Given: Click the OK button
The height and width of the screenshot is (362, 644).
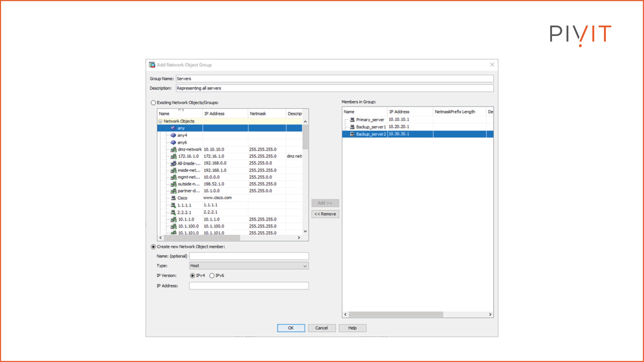Looking at the screenshot, I should tap(291, 328).
